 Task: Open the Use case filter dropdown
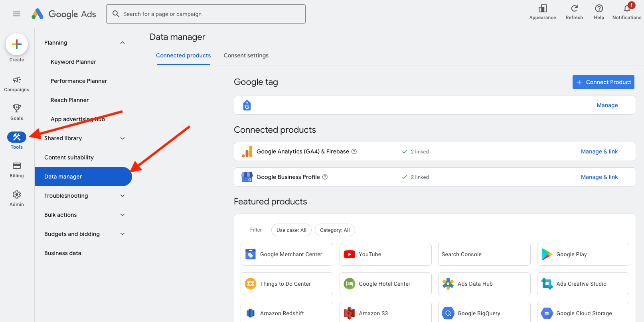(291, 230)
